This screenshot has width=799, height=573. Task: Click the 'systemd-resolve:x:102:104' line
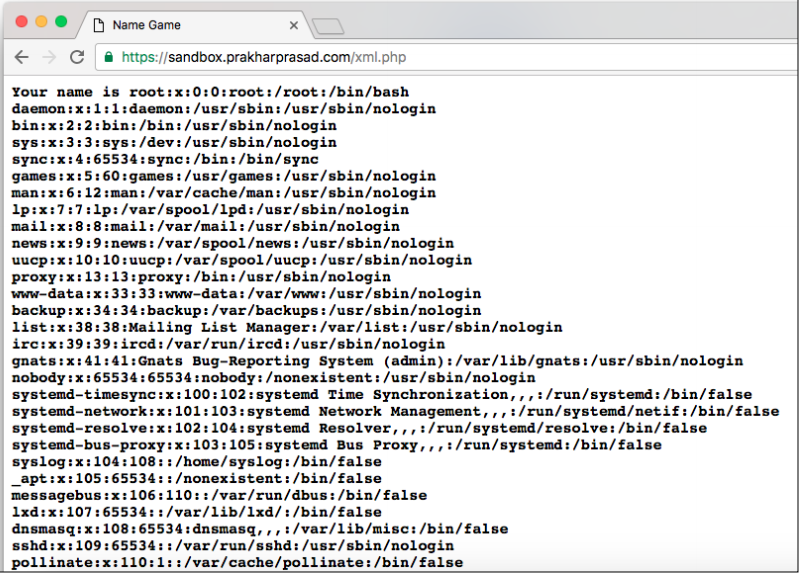click(359, 429)
